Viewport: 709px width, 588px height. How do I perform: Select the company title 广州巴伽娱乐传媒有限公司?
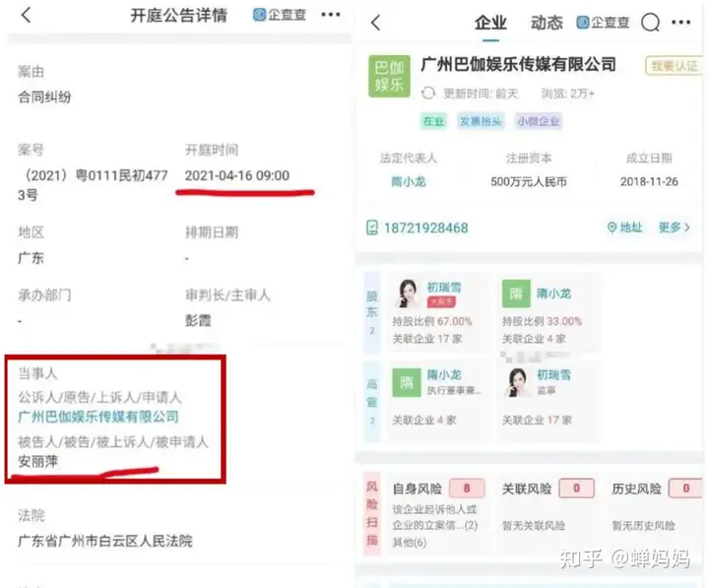tap(518, 64)
